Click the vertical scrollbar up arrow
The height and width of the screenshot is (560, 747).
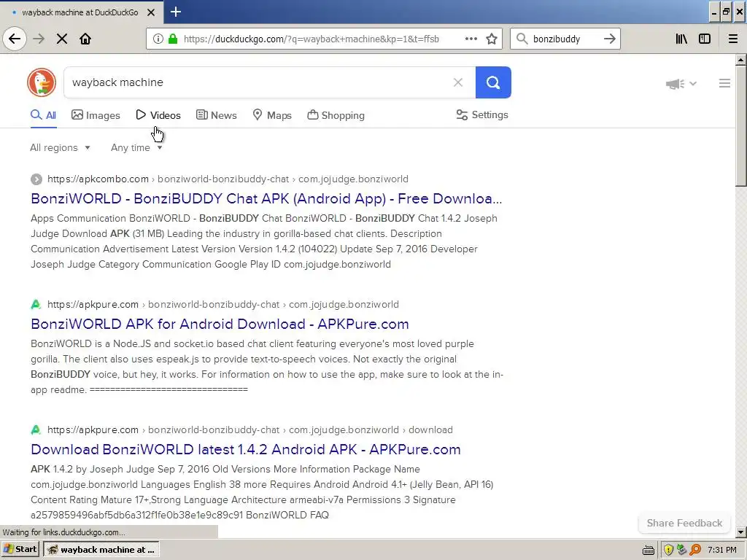[740, 60]
